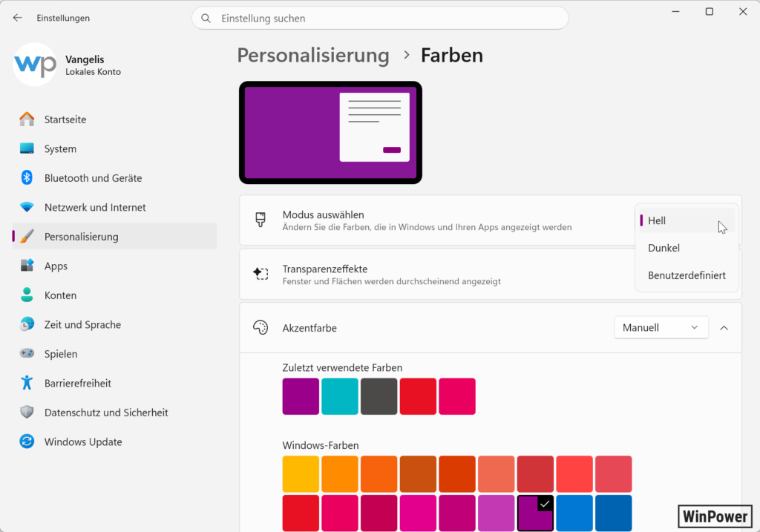Image resolution: width=760 pixels, height=532 pixels.
Task: Click the back arrow icon
Action: (18, 18)
